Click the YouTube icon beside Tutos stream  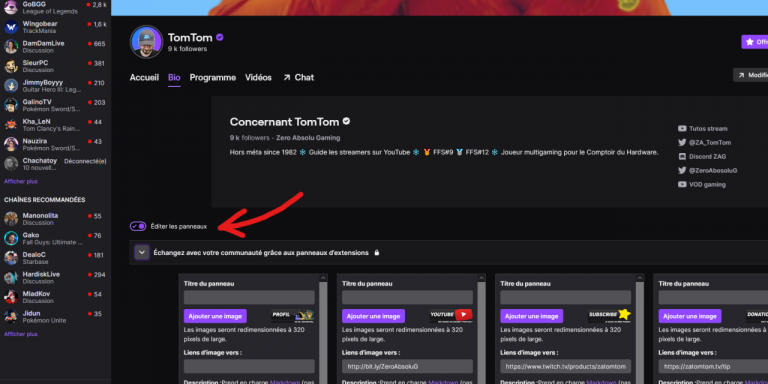pos(682,128)
